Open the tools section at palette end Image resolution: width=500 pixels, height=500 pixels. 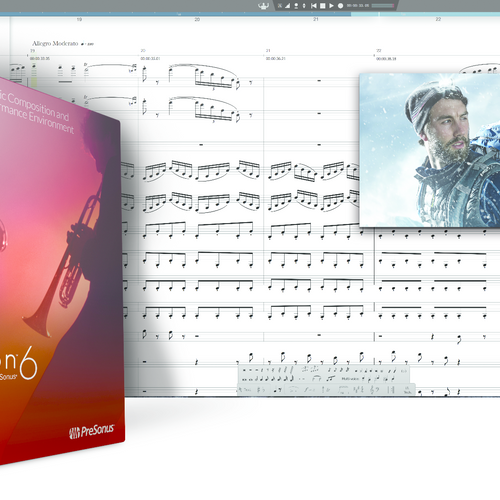407,390
